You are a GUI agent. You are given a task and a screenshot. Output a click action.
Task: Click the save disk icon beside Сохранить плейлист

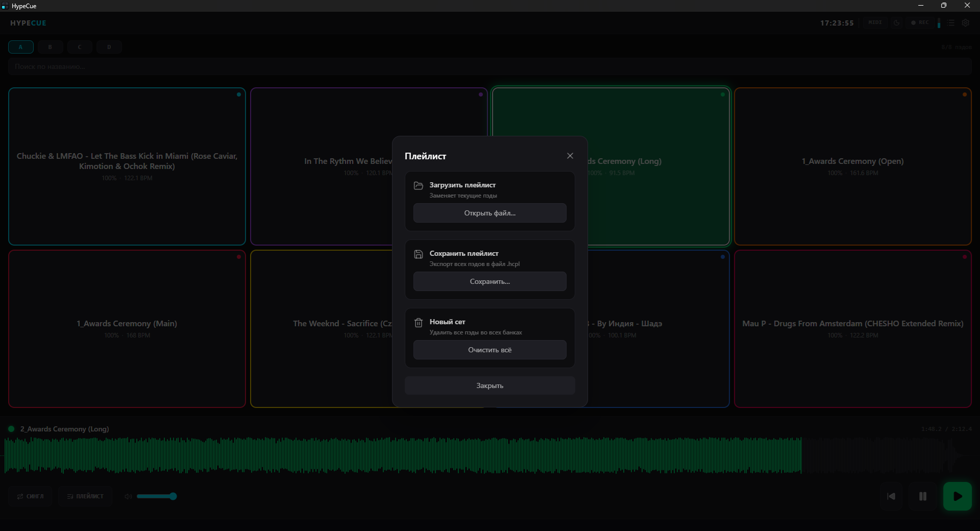pyautogui.click(x=419, y=254)
